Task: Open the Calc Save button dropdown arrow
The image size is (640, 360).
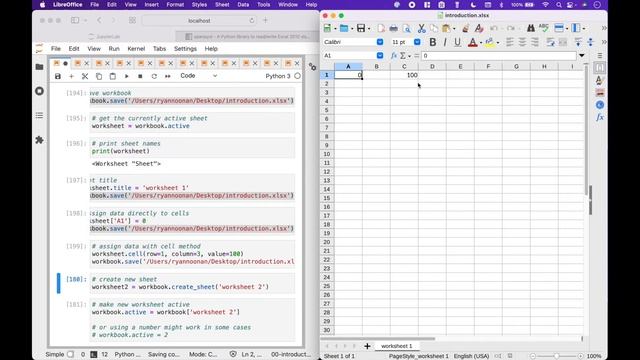Action: pos(369,29)
